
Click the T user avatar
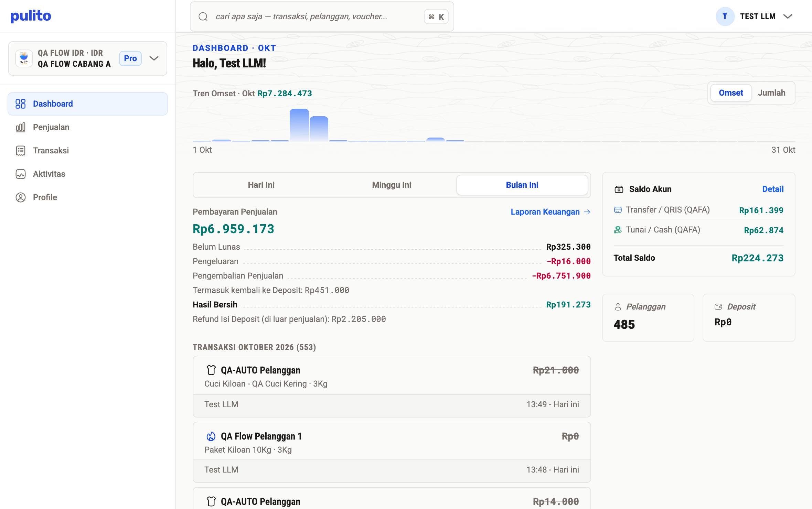coord(725,17)
